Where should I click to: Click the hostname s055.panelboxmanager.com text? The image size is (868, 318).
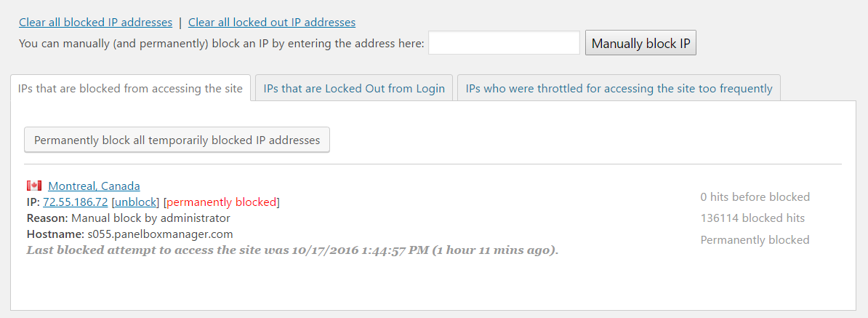[x=160, y=234]
